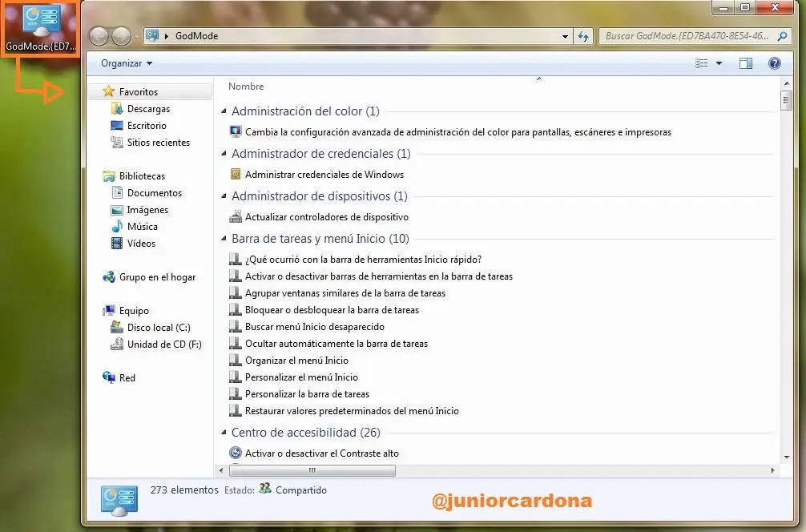Click Administrar credenciales de Windows vault icon

236,174
